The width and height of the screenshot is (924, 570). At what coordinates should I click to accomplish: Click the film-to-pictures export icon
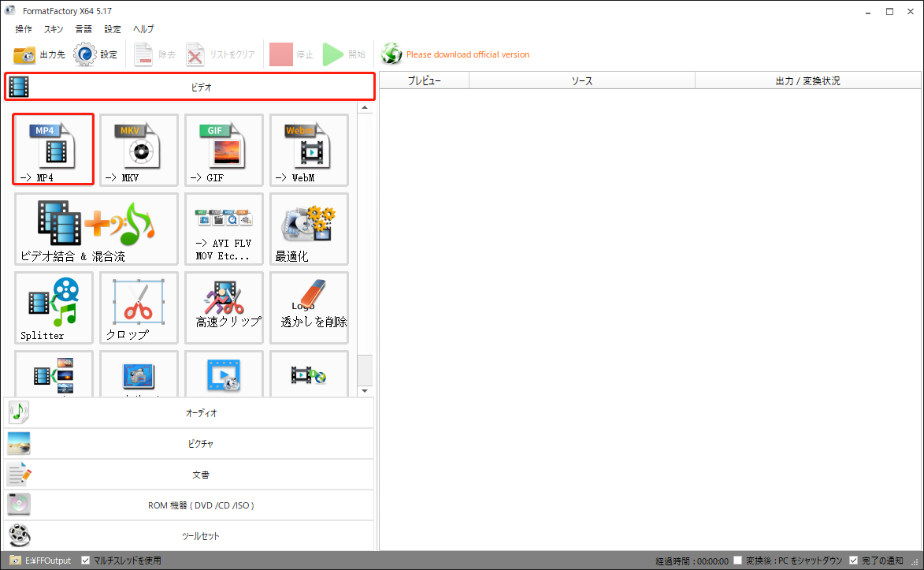[x=54, y=374]
